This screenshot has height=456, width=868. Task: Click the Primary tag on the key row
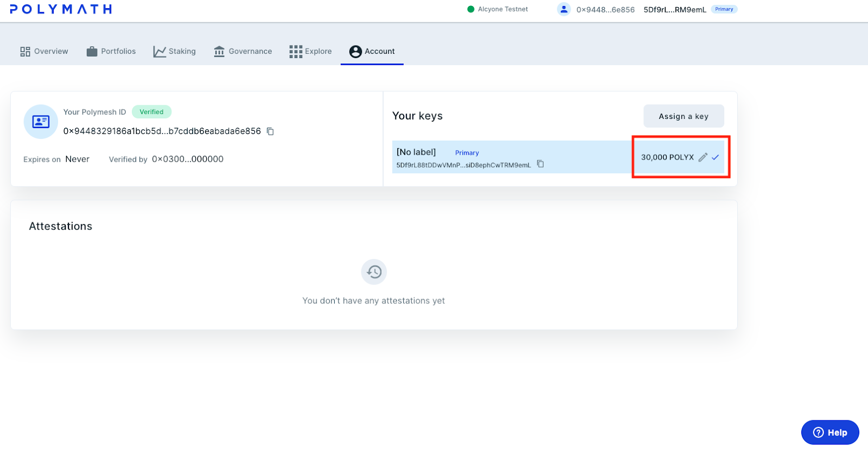tap(467, 153)
